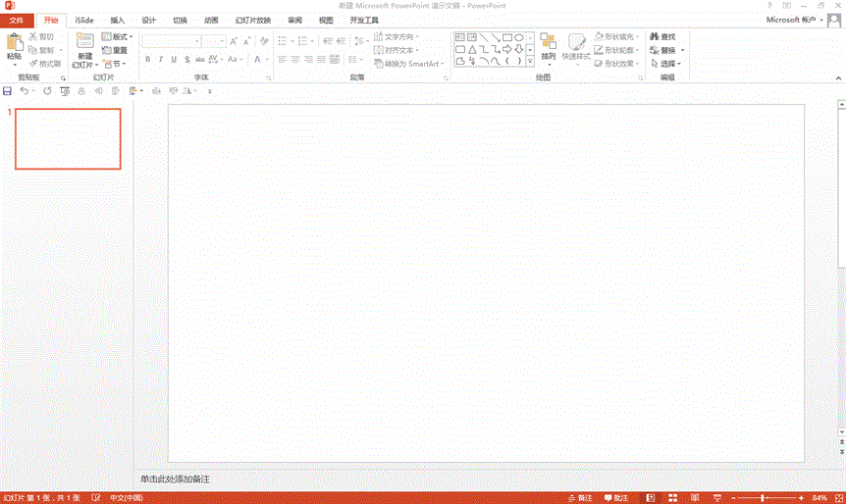
Task: Expand the Shape Fill (形状填充) dropdown
Action: 617,37
